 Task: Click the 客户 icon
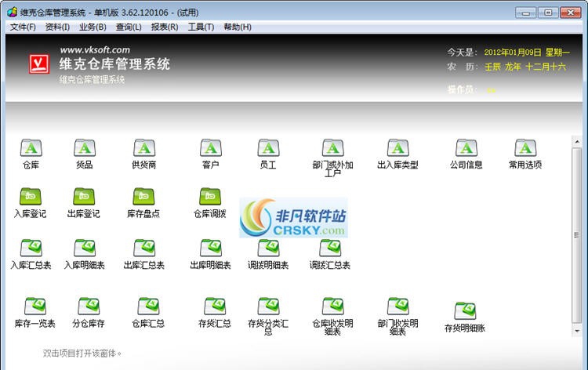click(211, 148)
